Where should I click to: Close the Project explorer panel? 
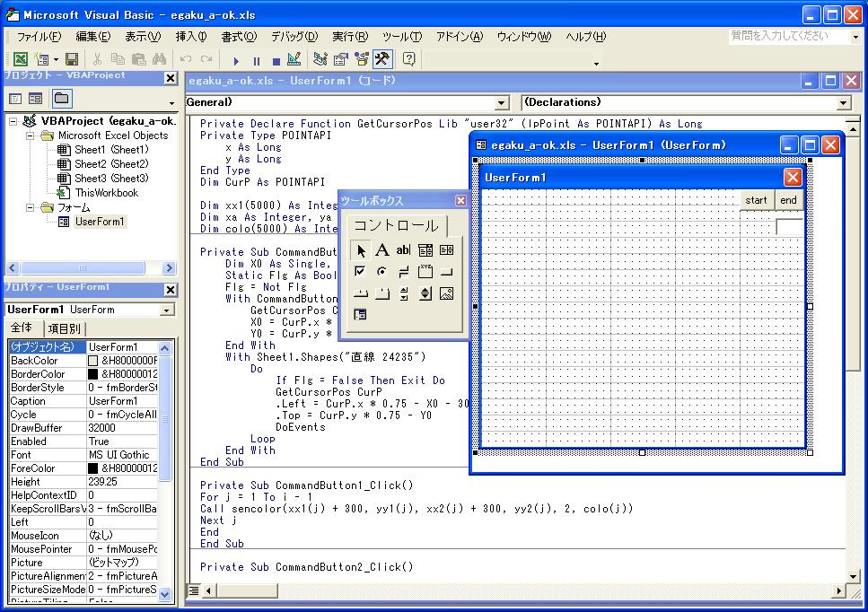coord(171,78)
